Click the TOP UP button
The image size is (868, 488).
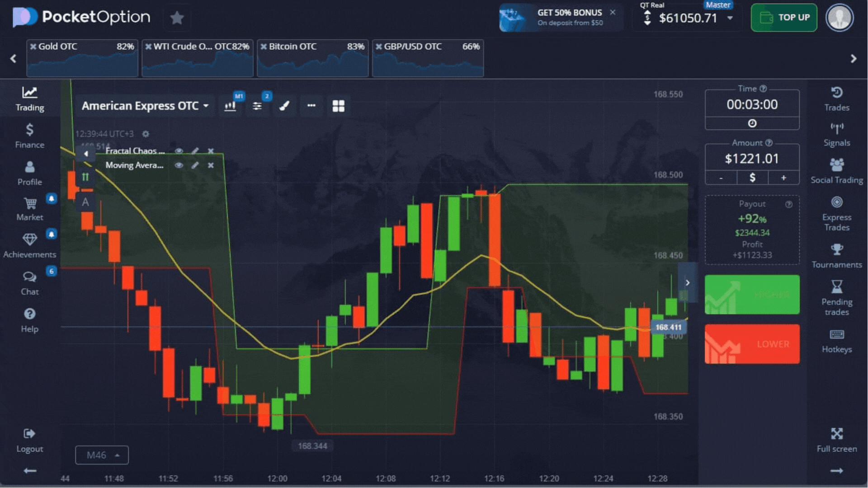[x=783, y=18]
